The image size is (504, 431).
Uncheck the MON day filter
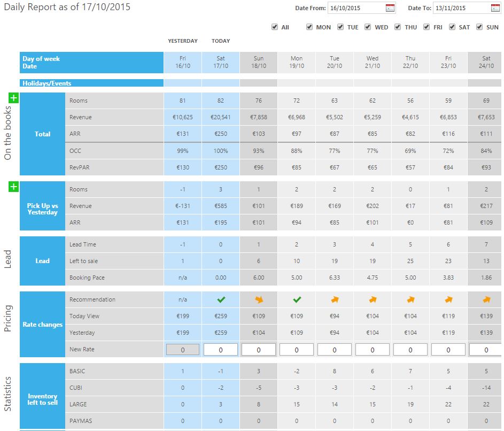(x=309, y=27)
